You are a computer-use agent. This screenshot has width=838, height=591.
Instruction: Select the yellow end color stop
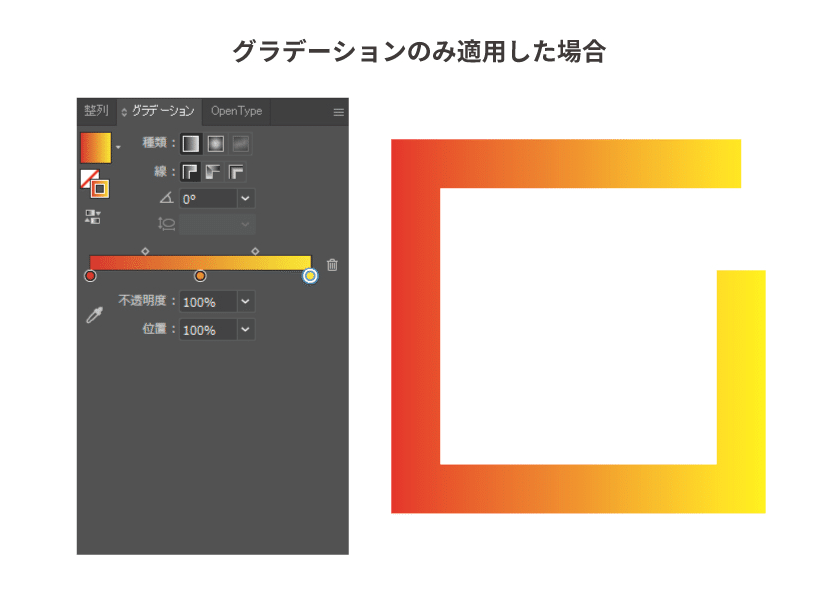tap(310, 276)
